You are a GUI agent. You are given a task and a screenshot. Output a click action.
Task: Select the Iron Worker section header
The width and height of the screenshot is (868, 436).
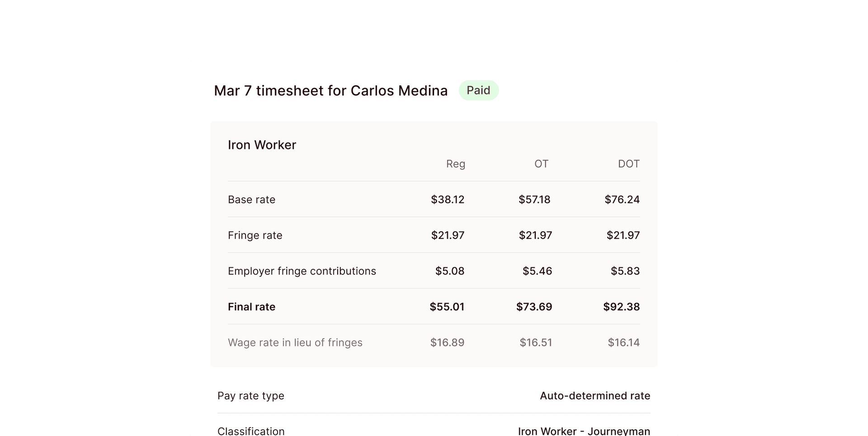coord(262,145)
